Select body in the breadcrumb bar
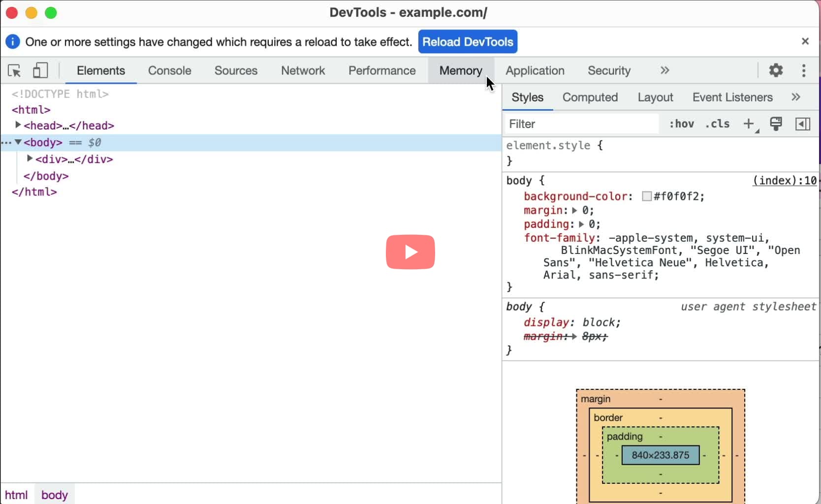This screenshot has height=504, width=821. coord(54,495)
